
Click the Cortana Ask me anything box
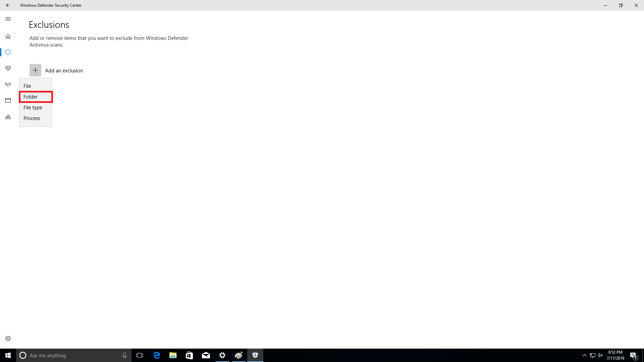pyautogui.click(x=73, y=355)
